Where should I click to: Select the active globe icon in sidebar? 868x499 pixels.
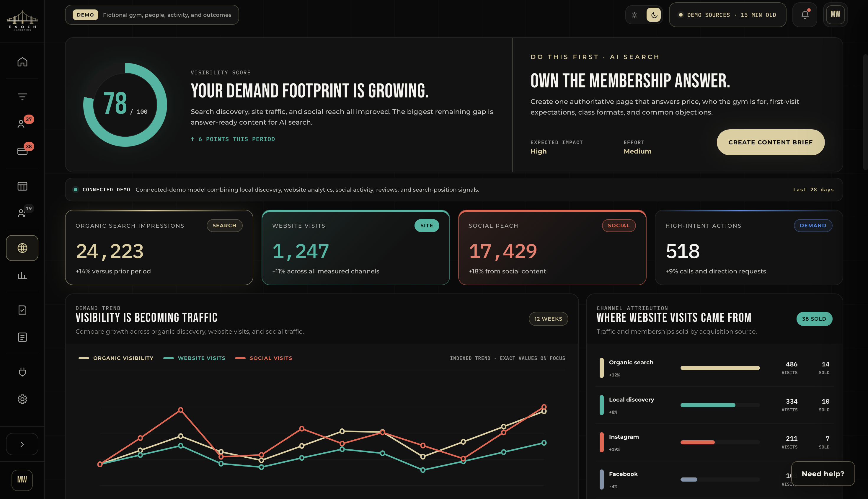coord(22,248)
